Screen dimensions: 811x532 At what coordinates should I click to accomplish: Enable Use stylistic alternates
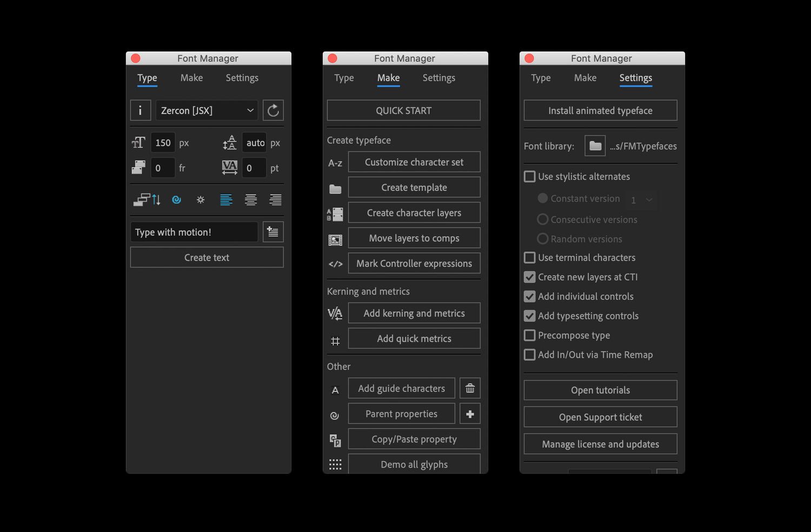pos(529,176)
